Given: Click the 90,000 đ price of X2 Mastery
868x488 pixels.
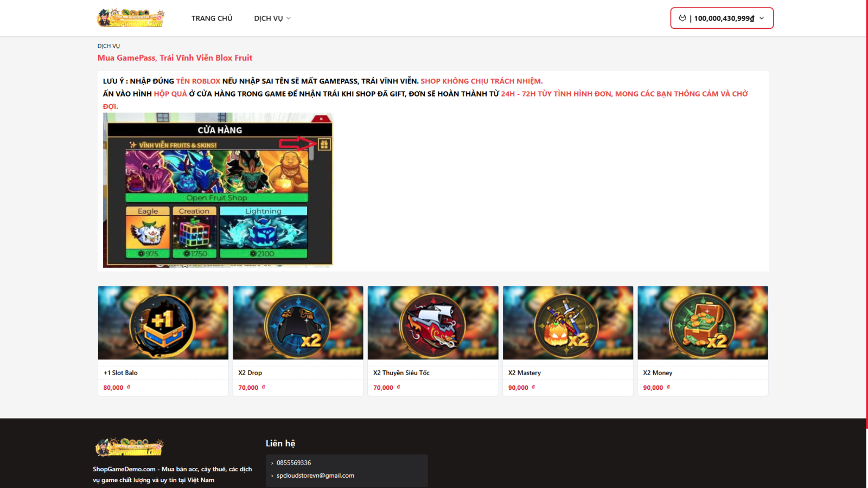Looking at the screenshot, I should pos(521,388).
